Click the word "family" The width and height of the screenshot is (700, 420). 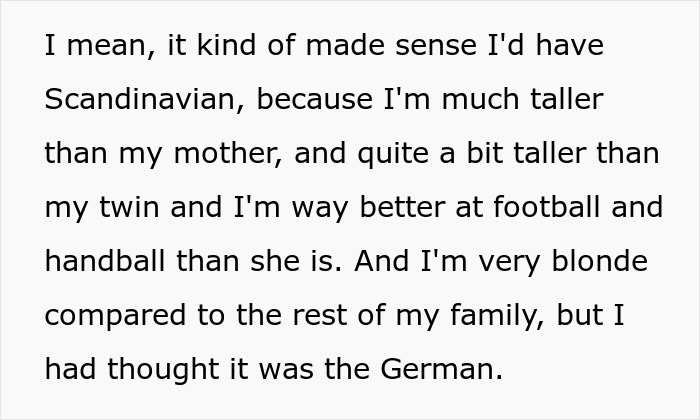point(498,316)
